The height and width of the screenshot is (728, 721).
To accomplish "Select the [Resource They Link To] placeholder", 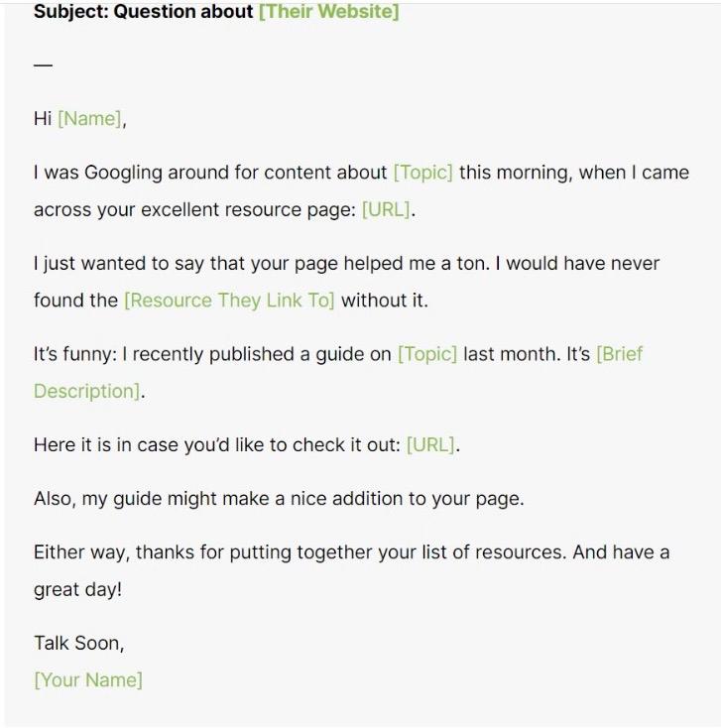I will click(x=229, y=300).
